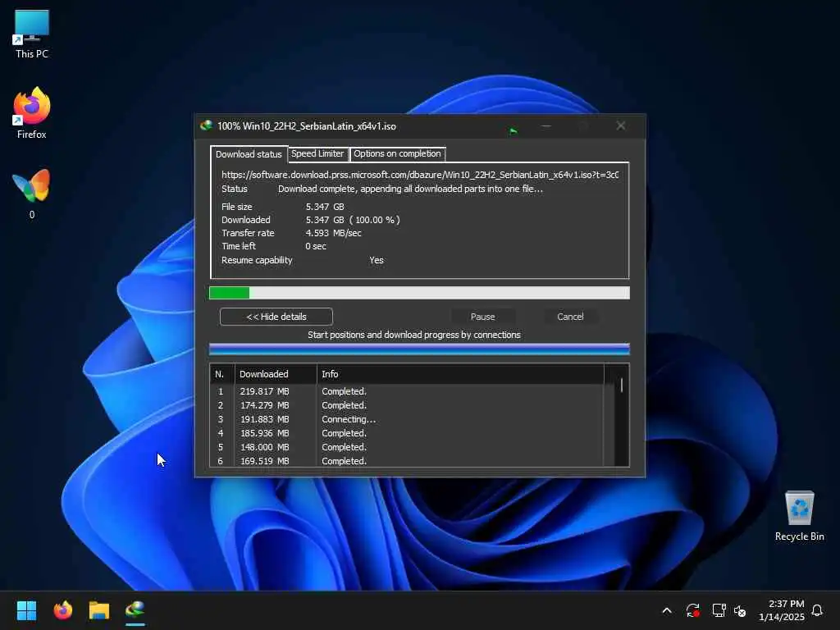Click the green arrow icon in the title bar
The image size is (840, 630).
[514, 130]
